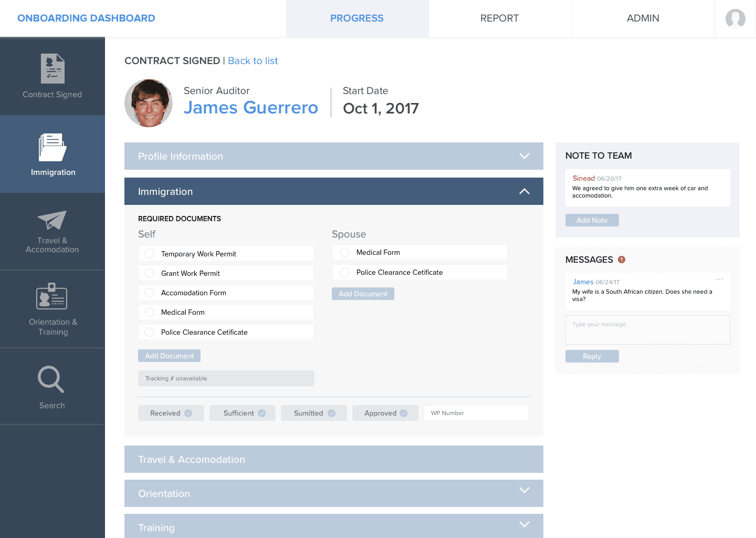Image resolution: width=756 pixels, height=538 pixels.
Task: Expand the Profile Information section
Action: [x=524, y=156]
